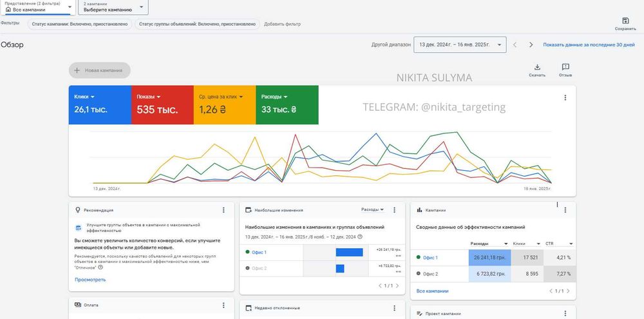Open Расходы dropdown in Наибольшие изменения card
Image resolution: width=644 pixels, height=319 pixels.
(x=372, y=209)
